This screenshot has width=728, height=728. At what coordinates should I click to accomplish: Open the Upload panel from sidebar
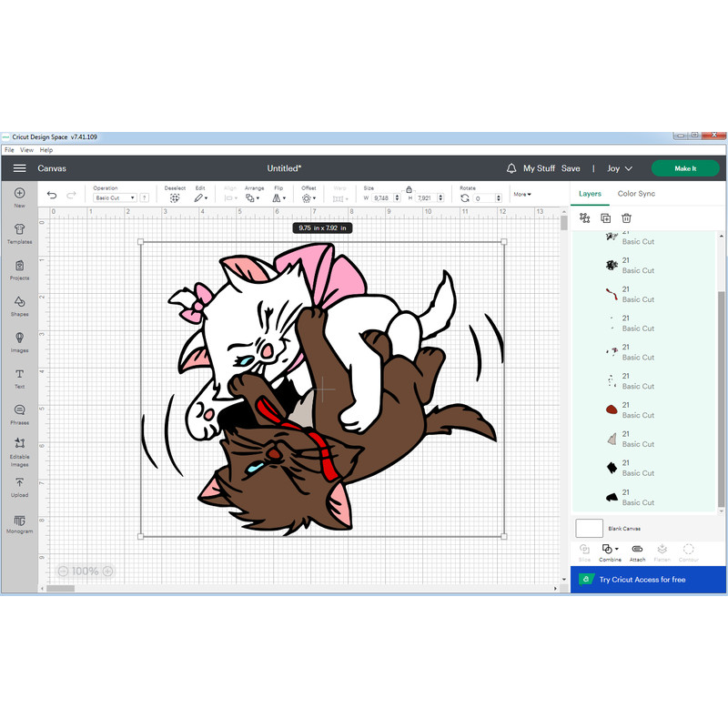point(18,488)
